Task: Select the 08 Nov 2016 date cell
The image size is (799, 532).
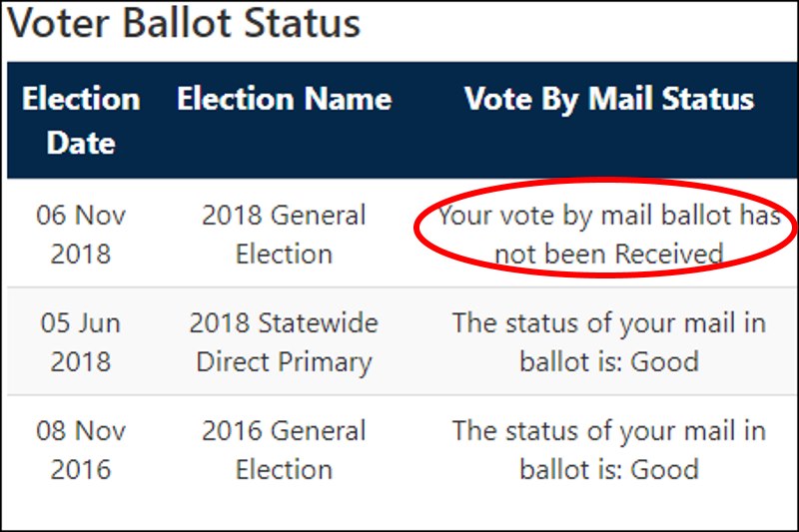Action: [81, 449]
